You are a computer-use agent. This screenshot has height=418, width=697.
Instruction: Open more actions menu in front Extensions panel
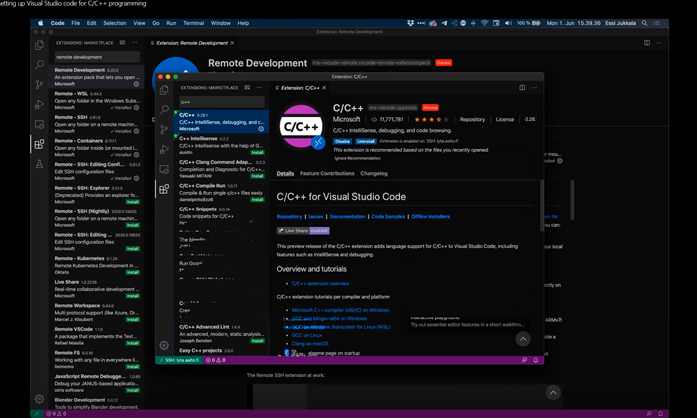pos(259,88)
